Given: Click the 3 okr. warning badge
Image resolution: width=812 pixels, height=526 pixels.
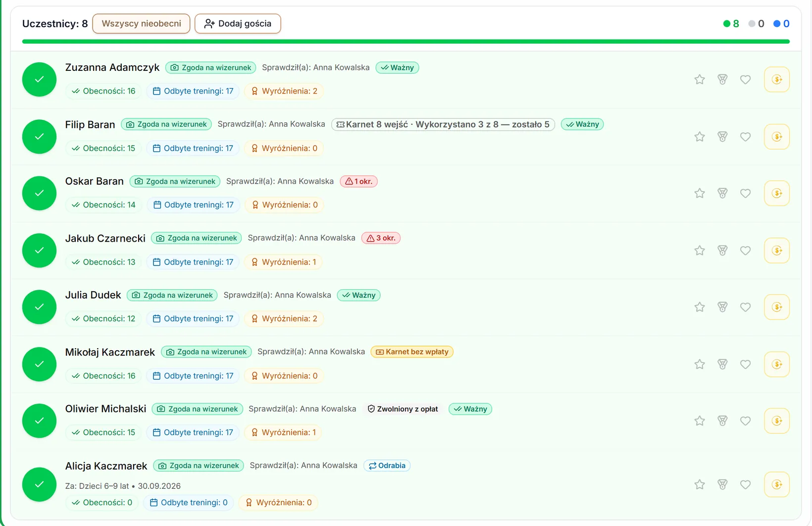Looking at the screenshot, I should click(x=381, y=238).
